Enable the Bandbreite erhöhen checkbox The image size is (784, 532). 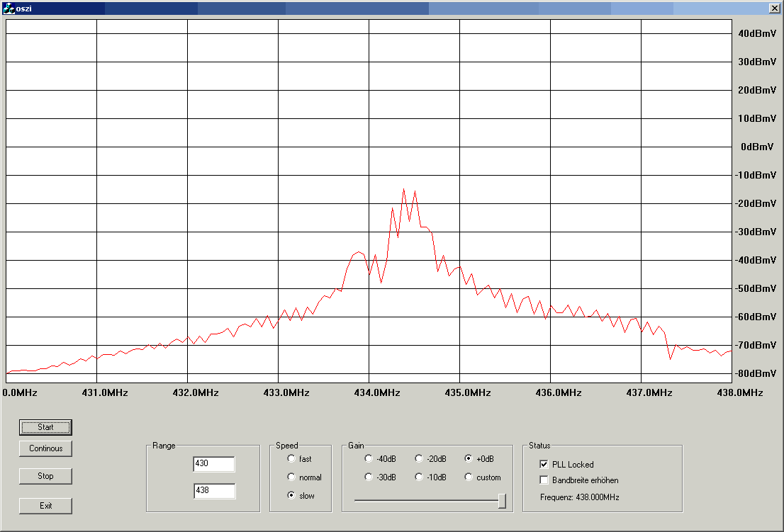tap(544, 480)
